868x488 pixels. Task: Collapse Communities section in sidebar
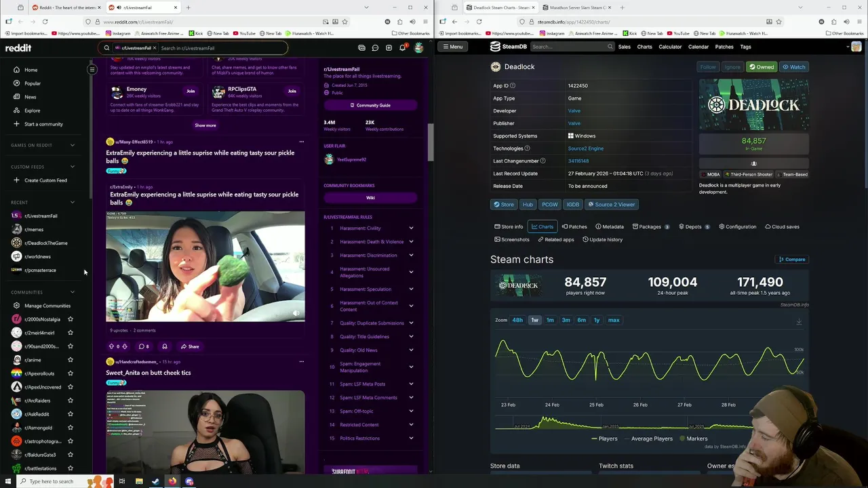coord(73,292)
